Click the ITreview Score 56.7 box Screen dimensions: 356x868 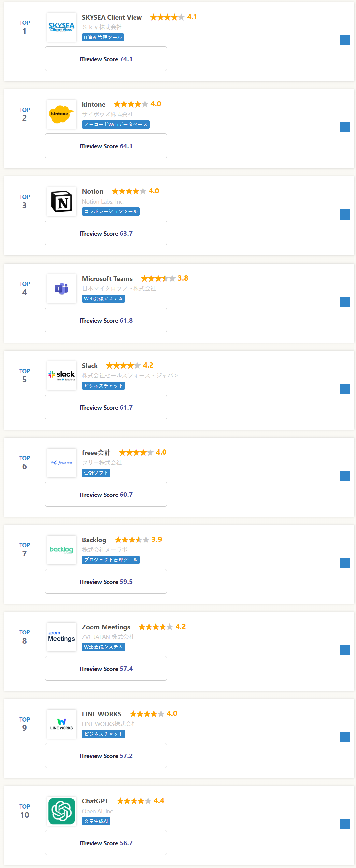[106, 842]
